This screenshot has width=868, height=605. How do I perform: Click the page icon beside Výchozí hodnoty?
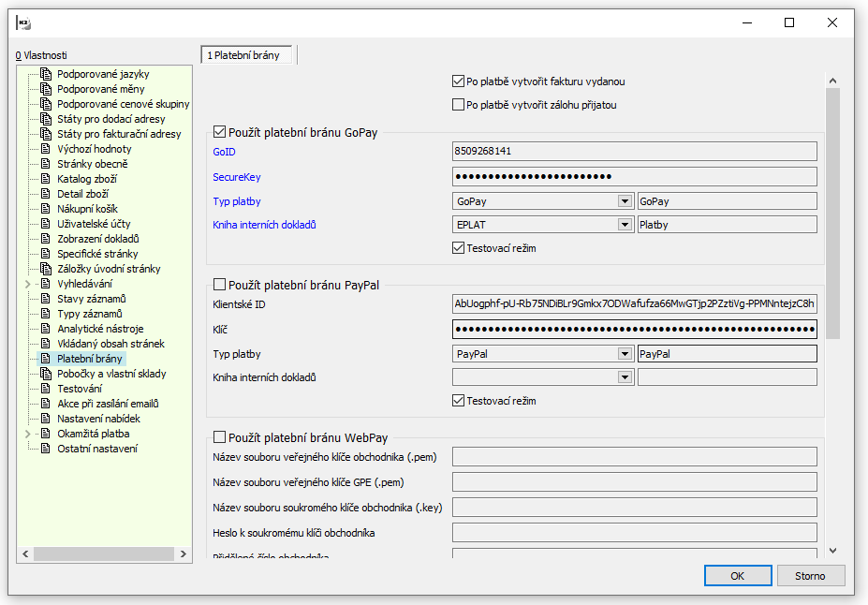point(46,148)
